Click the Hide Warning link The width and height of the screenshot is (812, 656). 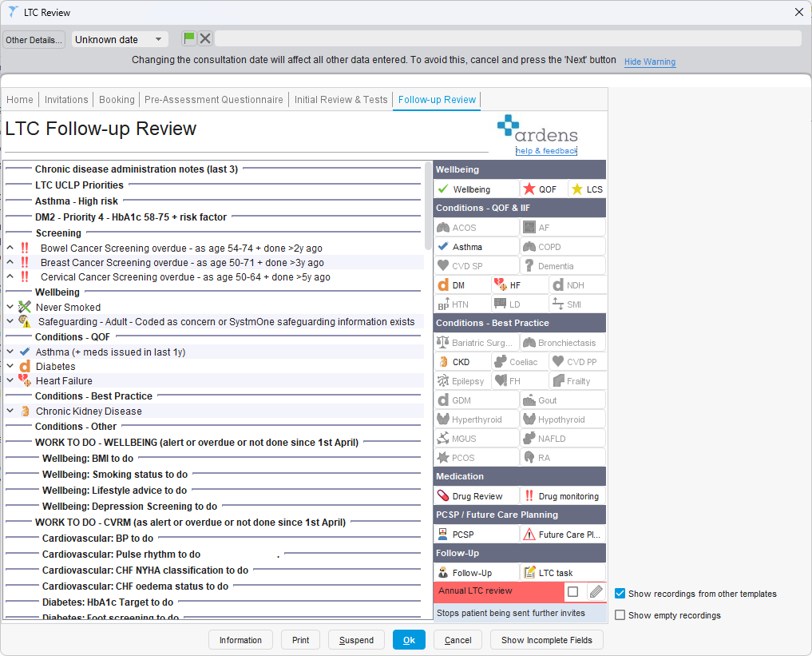click(x=649, y=62)
